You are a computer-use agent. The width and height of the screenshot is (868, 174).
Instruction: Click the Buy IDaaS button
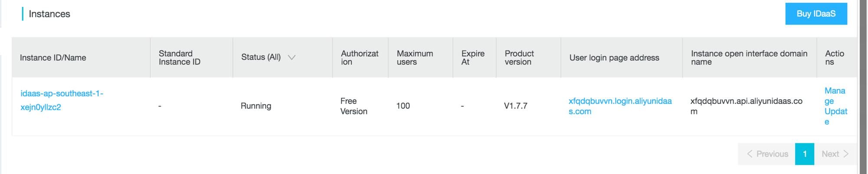coord(815,14)
